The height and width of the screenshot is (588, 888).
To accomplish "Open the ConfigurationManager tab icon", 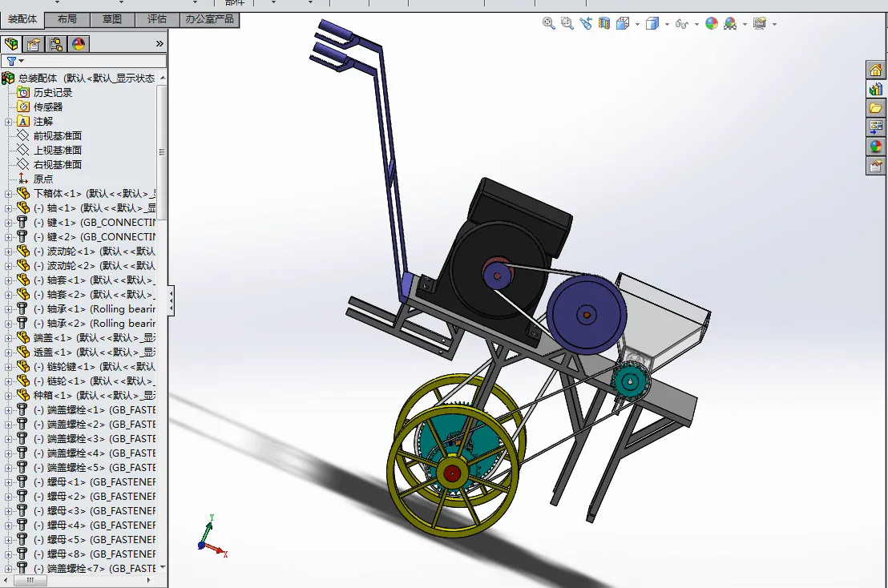I will coord(56,43).
